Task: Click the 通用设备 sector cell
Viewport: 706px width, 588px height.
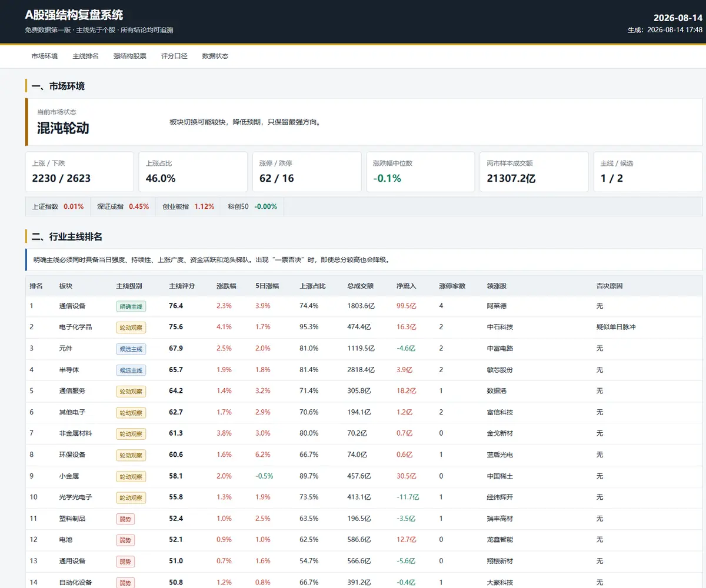Action: click(x=72, y=561)
